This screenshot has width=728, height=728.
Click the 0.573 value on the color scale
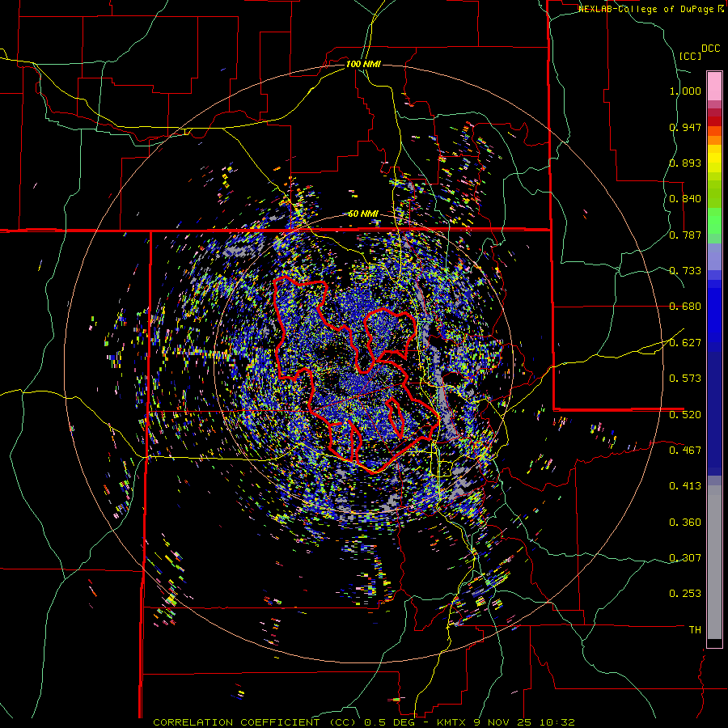[x=685, y=379]
